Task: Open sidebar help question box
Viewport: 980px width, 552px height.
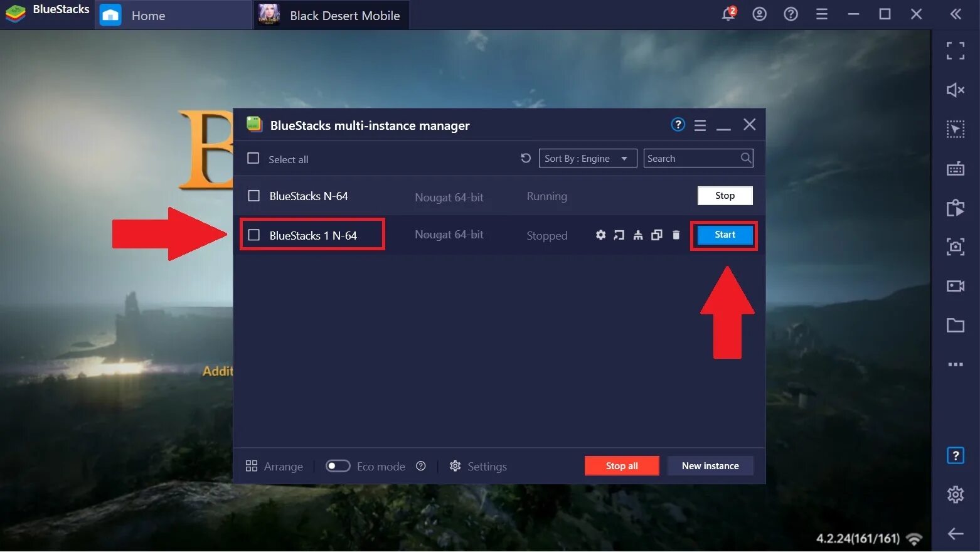Action: (956, 455)
